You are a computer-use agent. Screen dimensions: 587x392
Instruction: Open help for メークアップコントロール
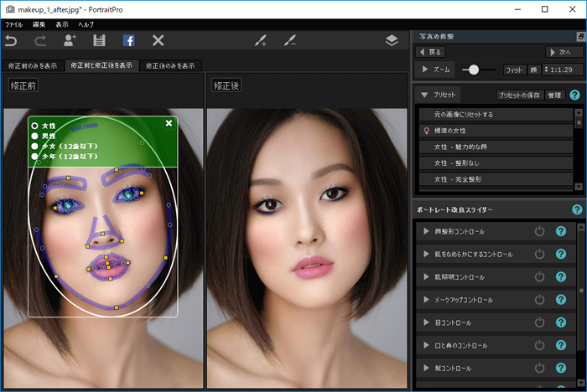point(561,300)
